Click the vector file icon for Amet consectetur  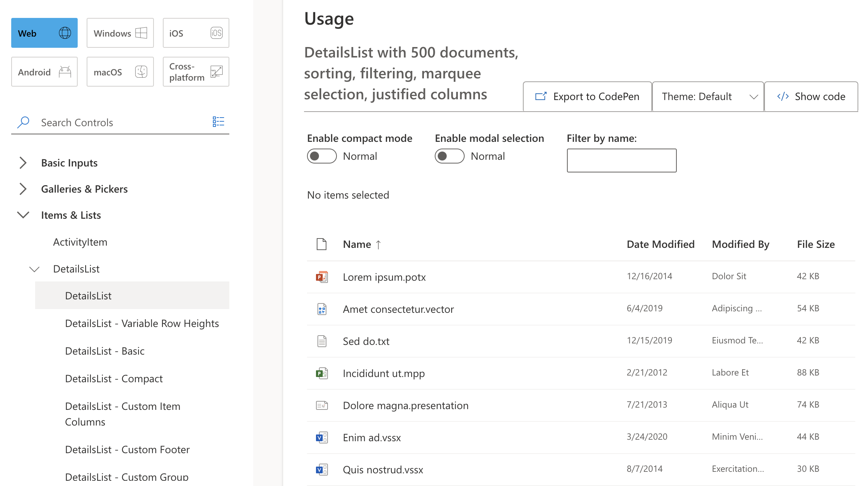click(322, 309)
